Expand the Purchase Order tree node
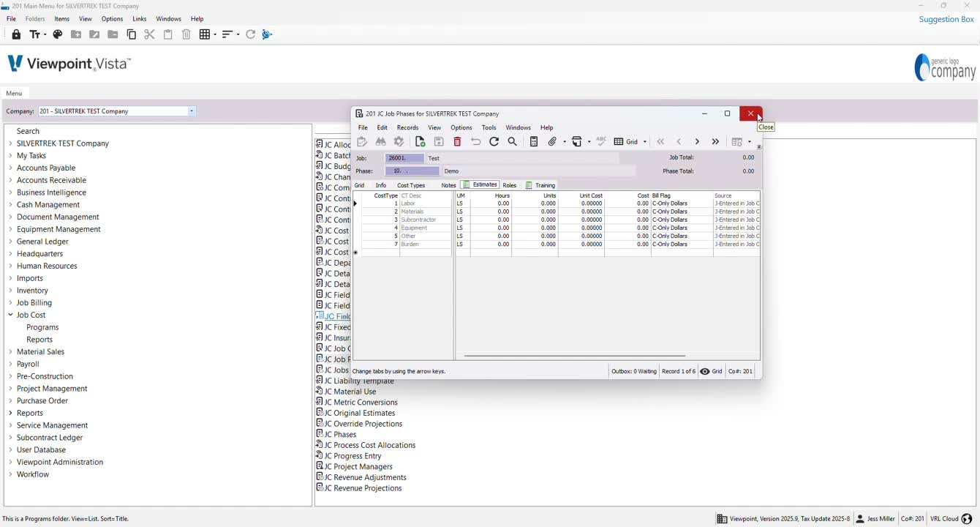This screenshot has width=980, height=527. click(10, 401)
